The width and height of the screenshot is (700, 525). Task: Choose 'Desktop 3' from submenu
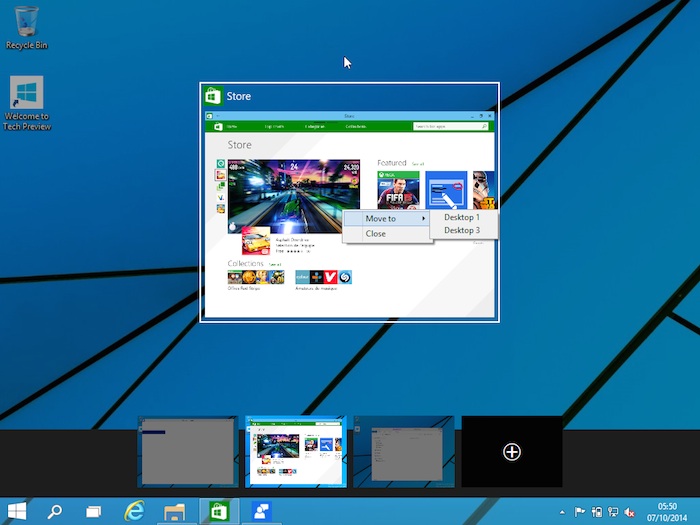(x=462, y=231)
